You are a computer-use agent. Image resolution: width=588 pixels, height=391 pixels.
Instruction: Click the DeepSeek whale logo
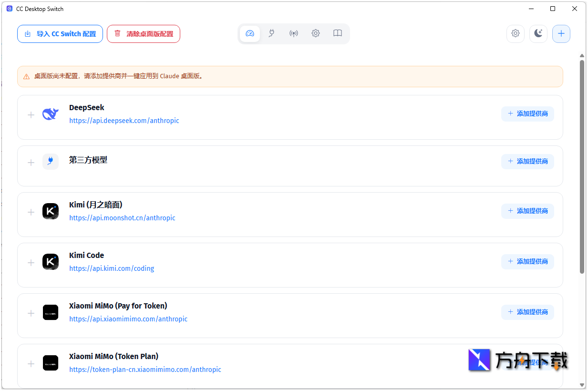coord(51,114)
